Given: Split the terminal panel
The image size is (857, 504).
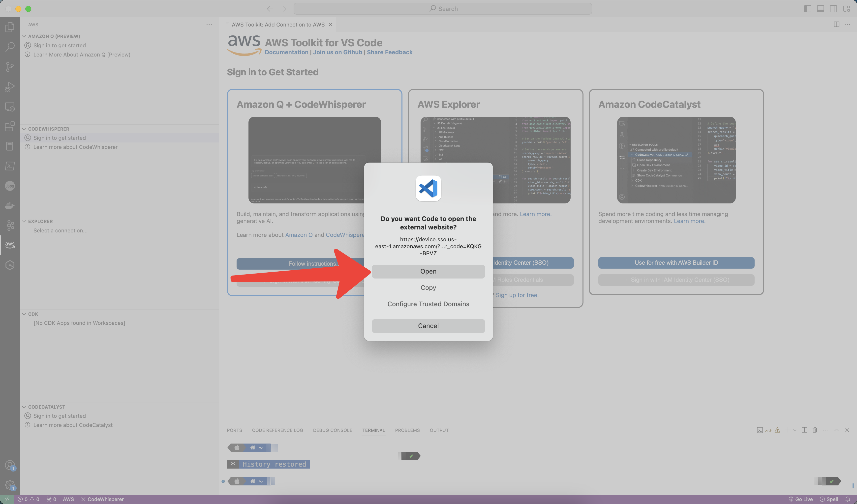Looking at the screenshot, I should pos(804,430).
